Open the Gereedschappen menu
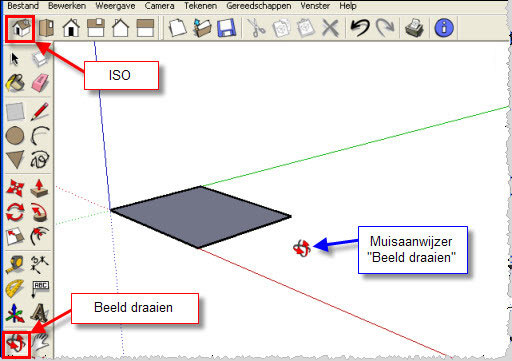512x361 pixels. point(259,6)
